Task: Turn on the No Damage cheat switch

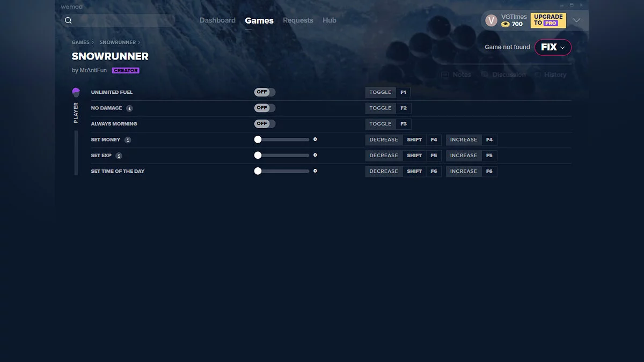Action: click(265, 108)
